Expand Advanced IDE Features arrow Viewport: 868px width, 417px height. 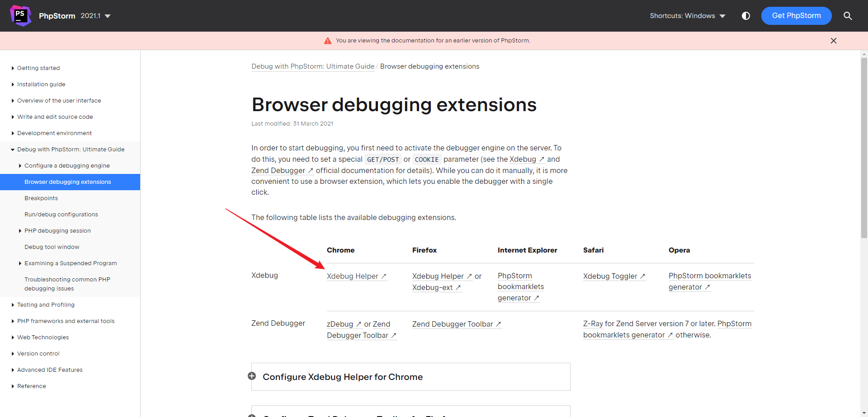coord(13,370)
